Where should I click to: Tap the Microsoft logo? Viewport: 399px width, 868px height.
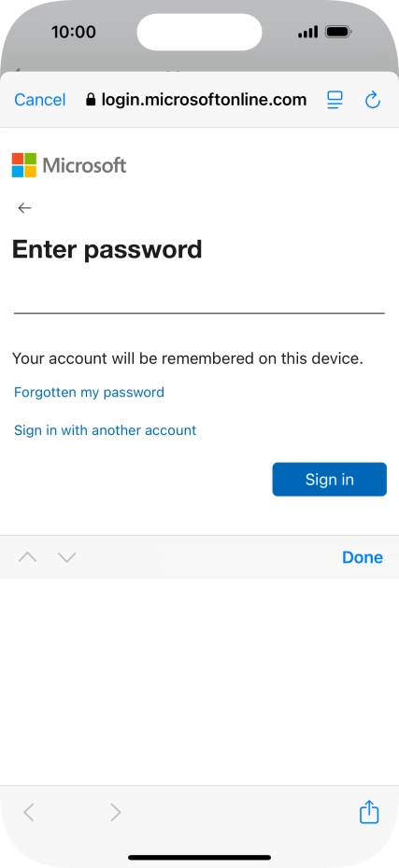[69, 165]
